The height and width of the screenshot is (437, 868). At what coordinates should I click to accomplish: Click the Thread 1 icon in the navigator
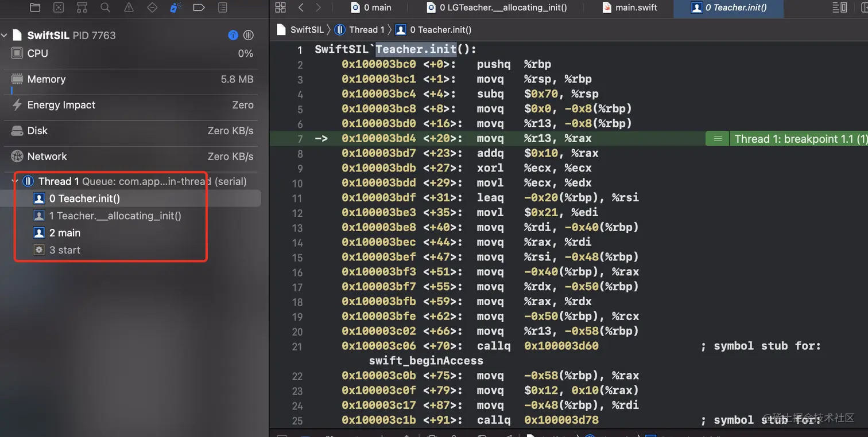coord(28,181)
